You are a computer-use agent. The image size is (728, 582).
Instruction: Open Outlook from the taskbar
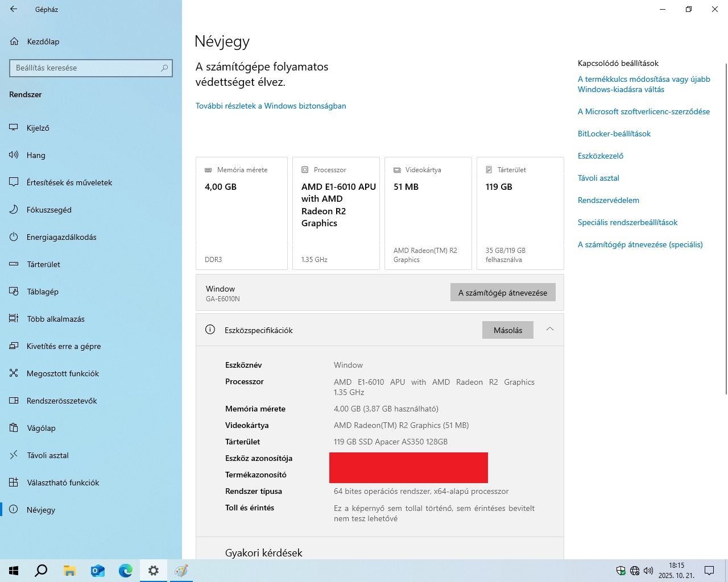[97, 571]
